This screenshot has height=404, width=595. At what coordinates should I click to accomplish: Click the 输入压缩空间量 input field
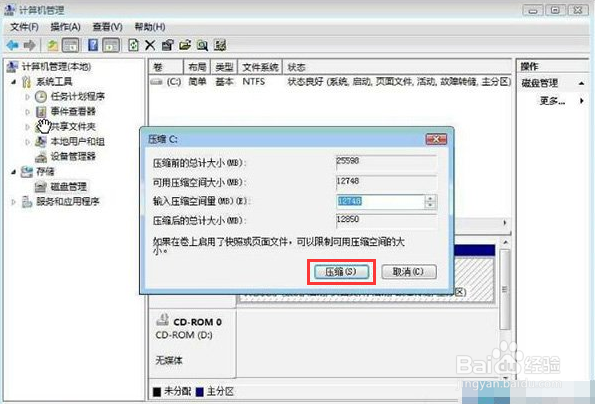[381, 201]
